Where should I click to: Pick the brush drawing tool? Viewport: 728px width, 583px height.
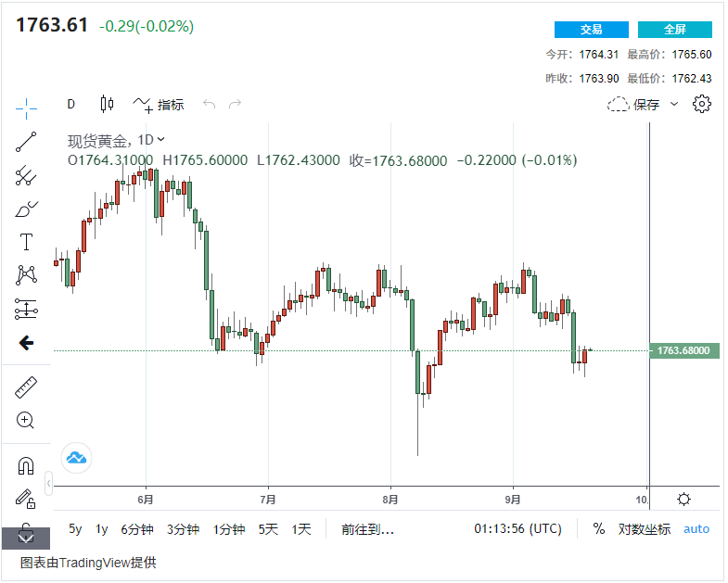point(26,209)
